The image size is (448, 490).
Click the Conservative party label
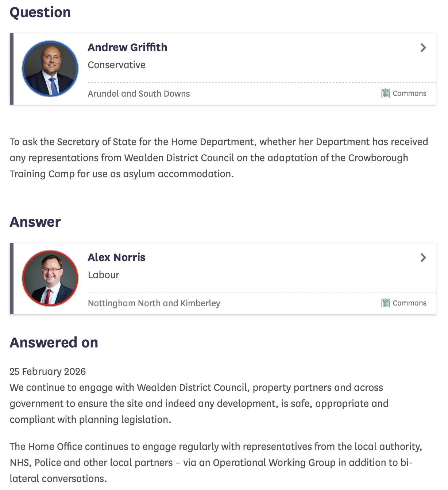[116, 65]
